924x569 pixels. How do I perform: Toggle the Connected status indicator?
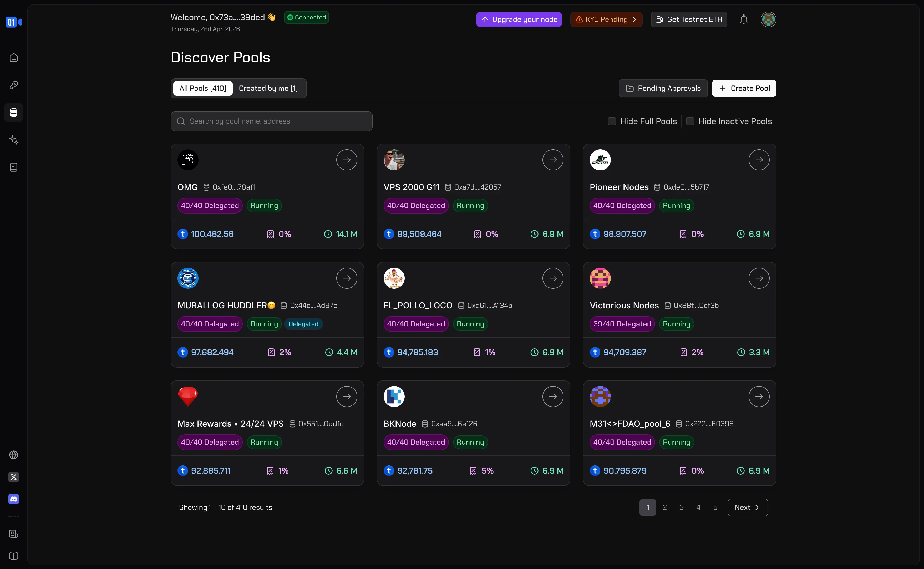tap(306, 17)
